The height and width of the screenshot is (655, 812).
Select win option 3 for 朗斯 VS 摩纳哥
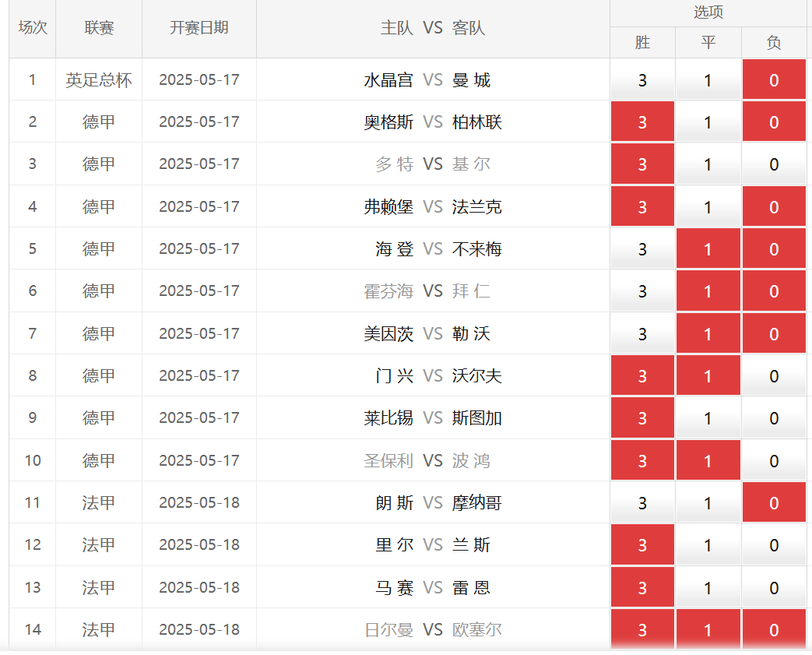click(x=642, y=502)
